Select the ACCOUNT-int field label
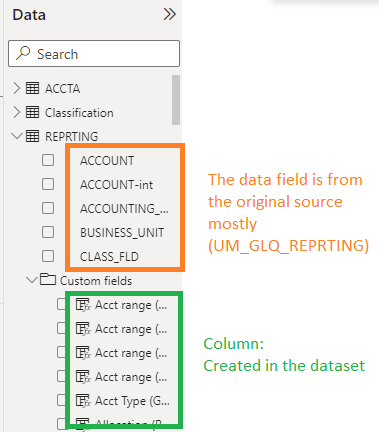This screenshot has width=379, height=432. point(116,185)
